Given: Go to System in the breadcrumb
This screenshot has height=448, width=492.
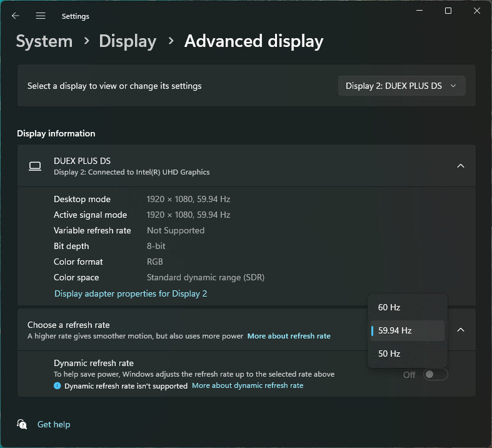Looking at the screenshot, I should 44,41.
